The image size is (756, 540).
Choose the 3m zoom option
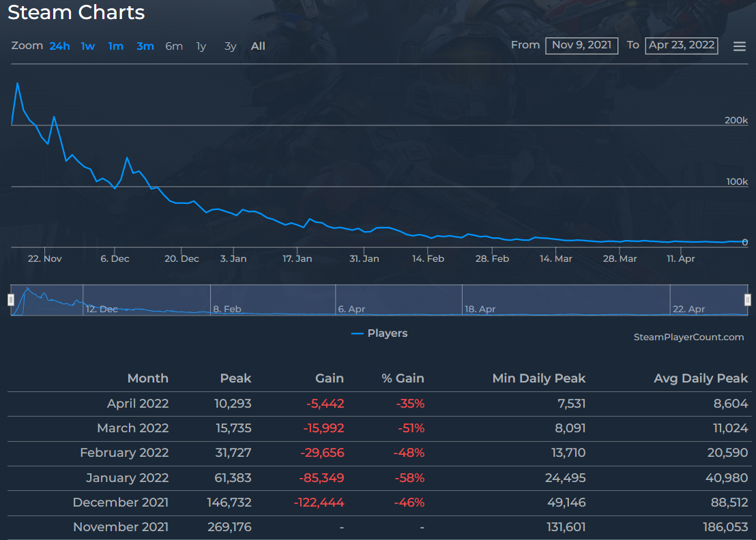click(x=145, y=46)
